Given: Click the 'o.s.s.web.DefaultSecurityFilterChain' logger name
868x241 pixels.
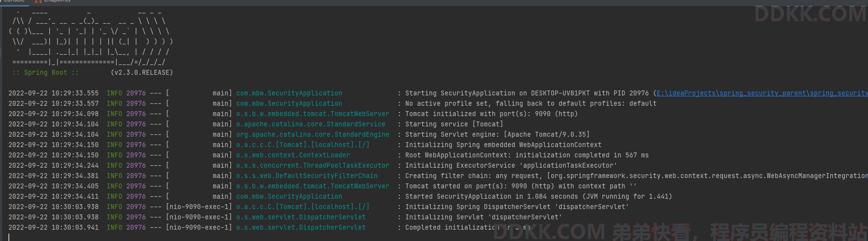Looking at the screenshot, I should (x=307, y=176).
